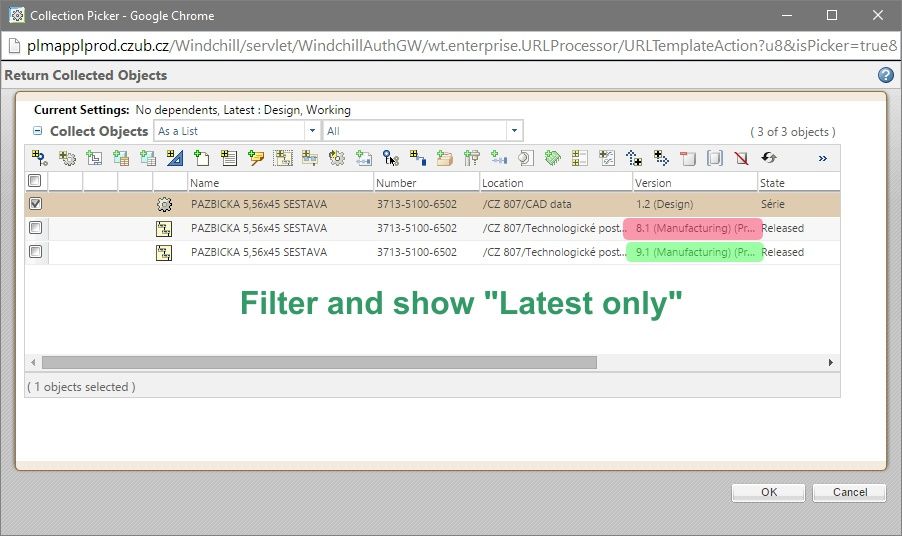The image size is (902, 536).
Task: Click the structure icon in the 9.1 row
Action: [164, 253]
